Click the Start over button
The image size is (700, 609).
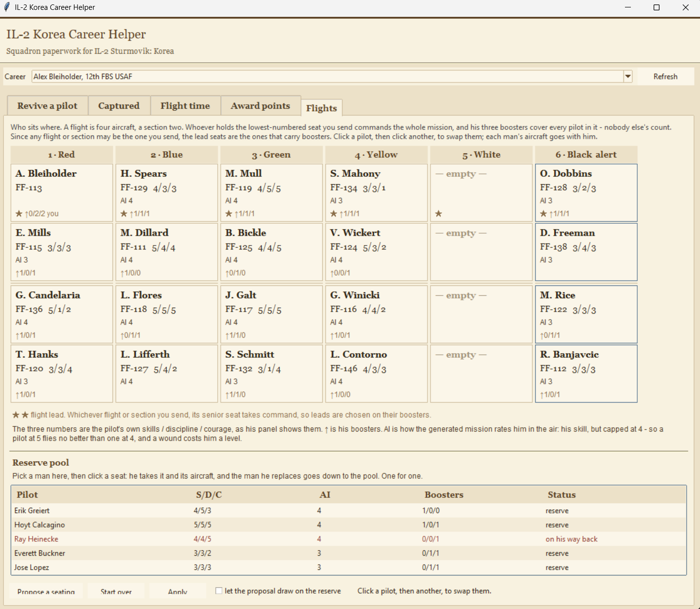116,591
